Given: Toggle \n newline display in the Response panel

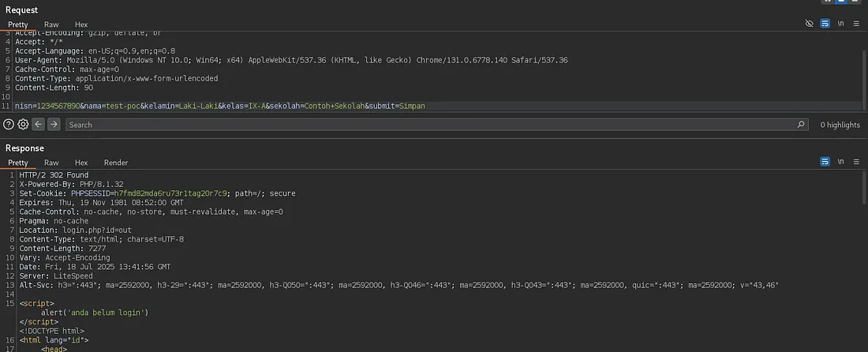Looking at the screenshot, I should 841,162.
